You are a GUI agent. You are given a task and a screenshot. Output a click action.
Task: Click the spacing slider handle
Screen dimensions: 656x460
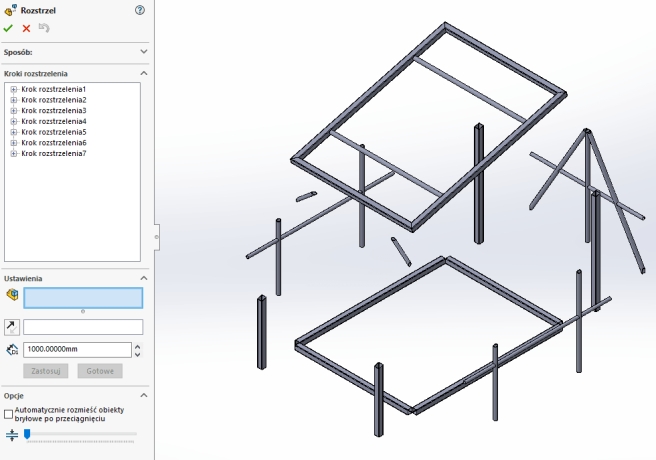27,434
